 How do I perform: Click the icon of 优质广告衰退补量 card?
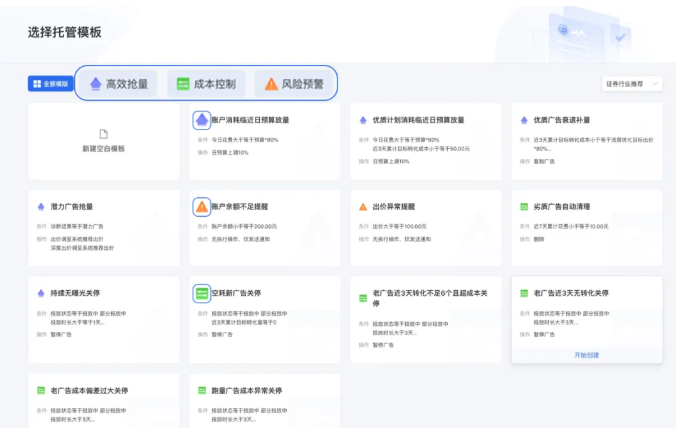(x=524, y=120)
